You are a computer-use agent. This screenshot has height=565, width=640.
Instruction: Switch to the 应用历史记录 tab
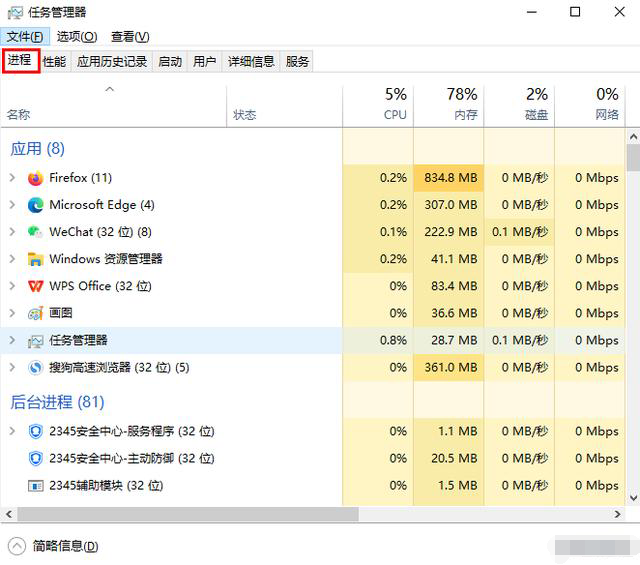(112, 62)
